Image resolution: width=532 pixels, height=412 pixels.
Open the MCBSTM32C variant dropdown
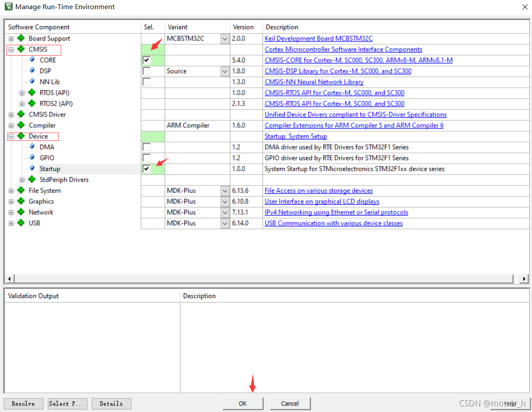(x=225, y=39)
